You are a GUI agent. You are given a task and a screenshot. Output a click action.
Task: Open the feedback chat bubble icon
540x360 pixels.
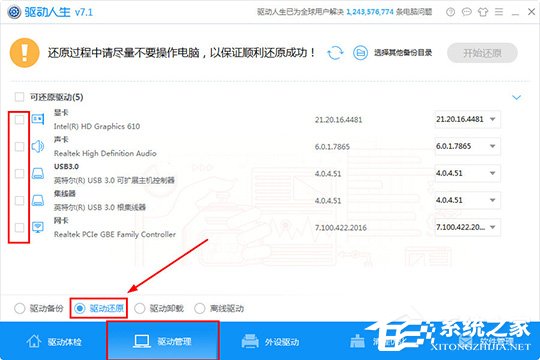[x=466, y=12]
